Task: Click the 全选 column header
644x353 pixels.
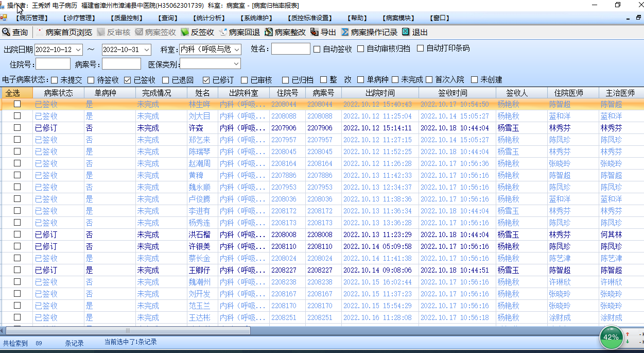Action: pos(16,93)
